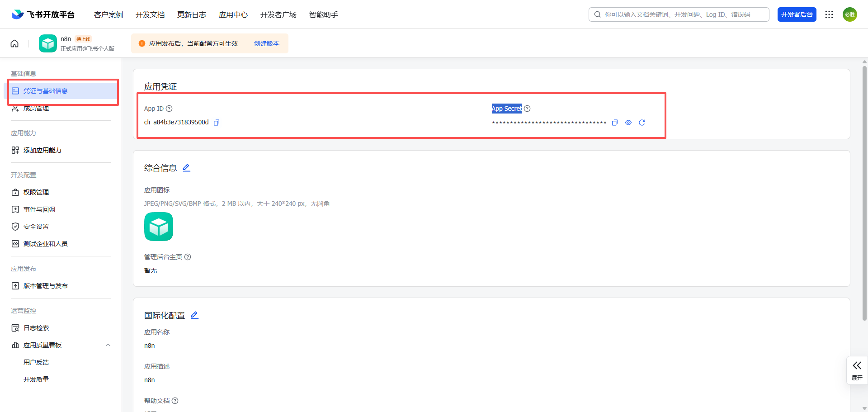Screen dimensions: 868x412
Task: Click the 创建版本 link
Action: point(267,43)
